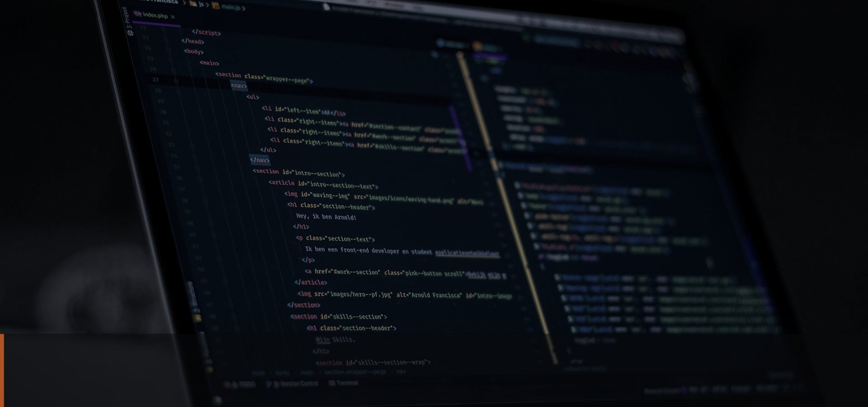
Task: Click the right--items line linking to #skills--section
Action: (x=368, y=146)
